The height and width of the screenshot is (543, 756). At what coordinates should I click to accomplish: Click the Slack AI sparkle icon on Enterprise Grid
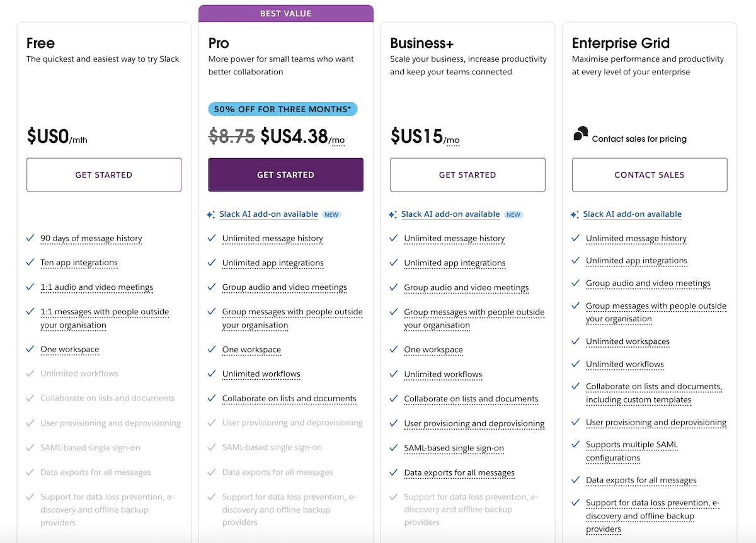574,214
